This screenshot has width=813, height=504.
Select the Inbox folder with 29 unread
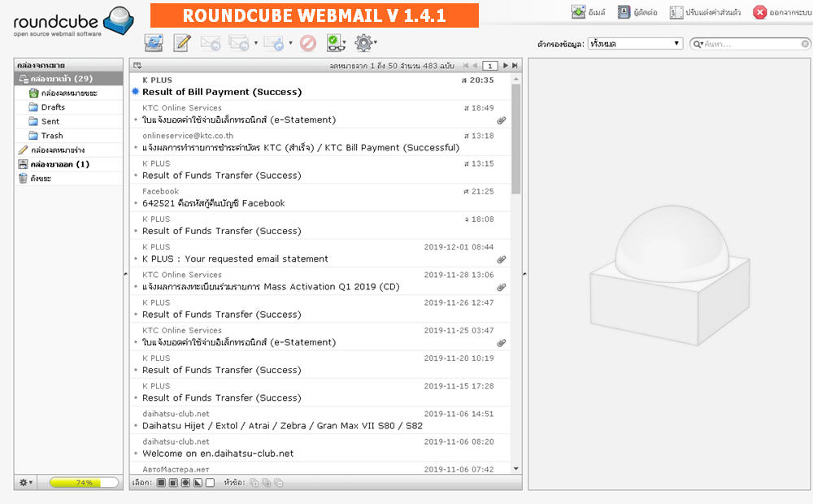pos(68,79)
